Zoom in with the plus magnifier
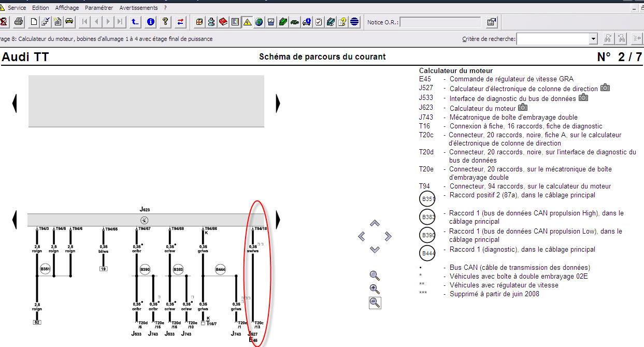This screenshot has width=644, height=347. tap(375, 290)
